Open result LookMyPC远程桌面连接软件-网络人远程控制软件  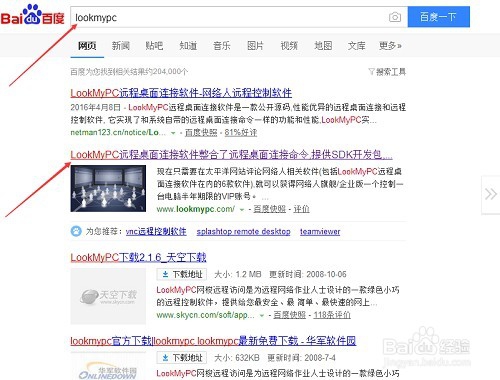click(x=181, y=93)
